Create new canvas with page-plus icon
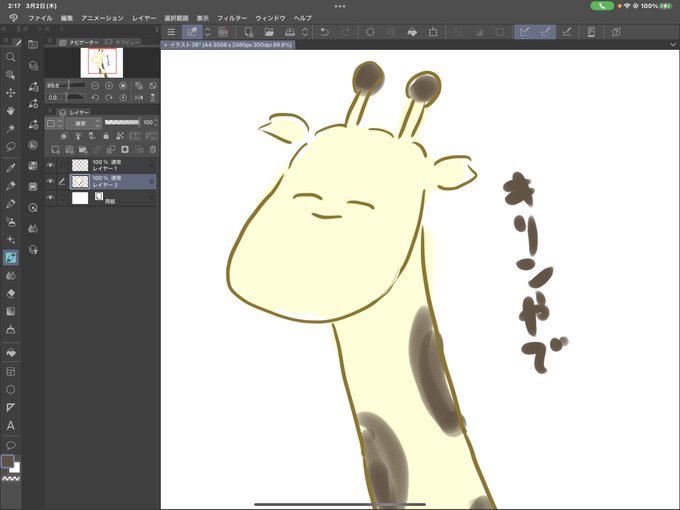The width and height of the screenshot is (680, 510). click(x=248, y=32)
